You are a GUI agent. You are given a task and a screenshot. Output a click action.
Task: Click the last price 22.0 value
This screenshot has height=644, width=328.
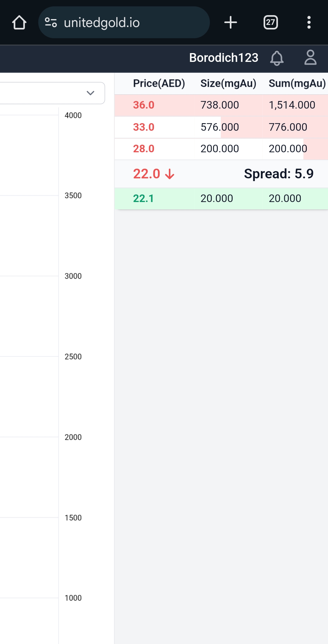coord(146,174)
